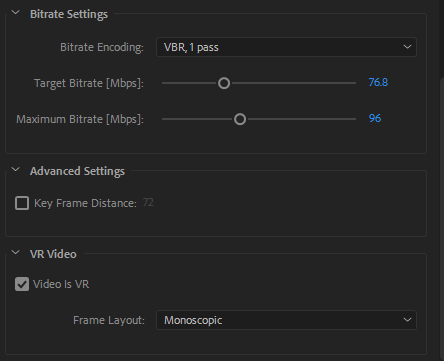The height and width of the screenshot is (361, 444).
Task: Collapse the Bitrate Settings section chevron
Action: (16, 13)
